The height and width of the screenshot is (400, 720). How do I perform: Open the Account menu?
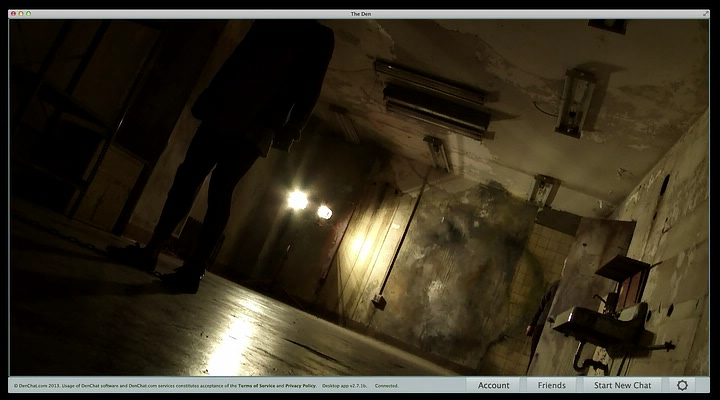493,385
